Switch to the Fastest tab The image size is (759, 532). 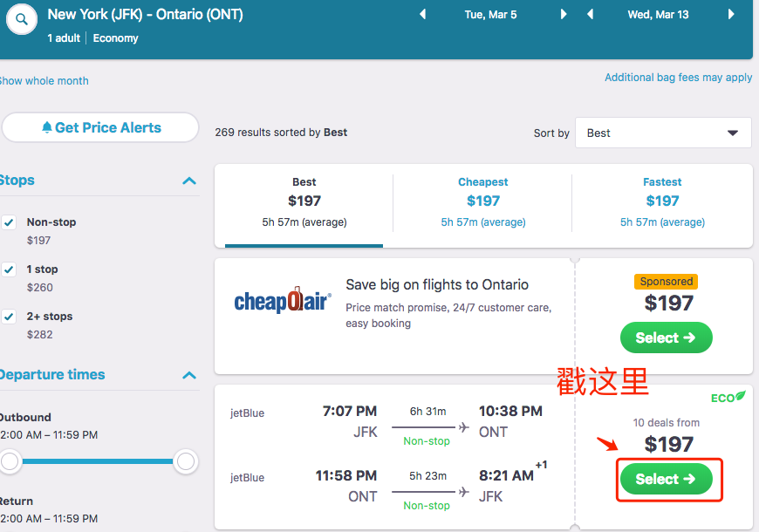662,201
